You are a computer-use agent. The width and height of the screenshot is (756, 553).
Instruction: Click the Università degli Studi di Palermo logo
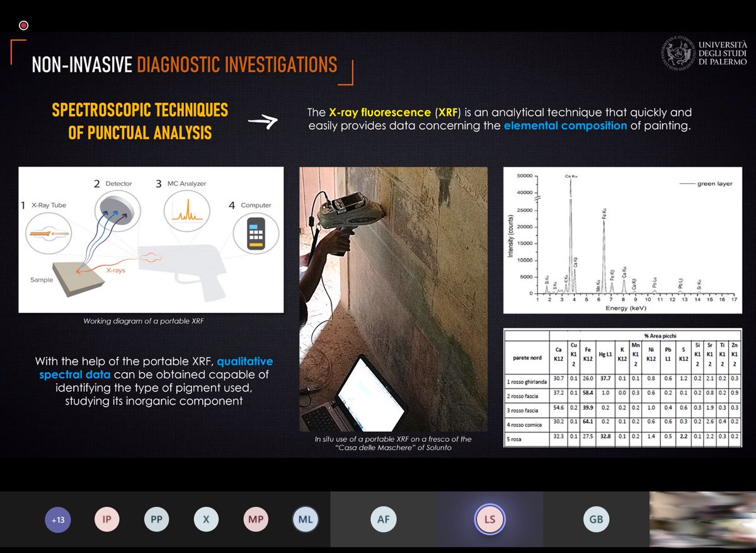(704, 54)
